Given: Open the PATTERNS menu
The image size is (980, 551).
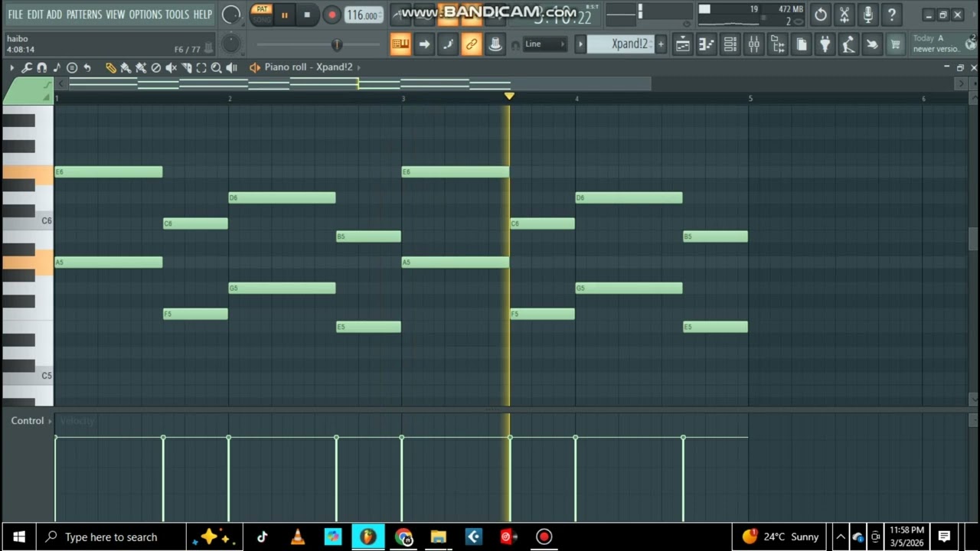Looking at the screenshot, I should tap(83, 15).
